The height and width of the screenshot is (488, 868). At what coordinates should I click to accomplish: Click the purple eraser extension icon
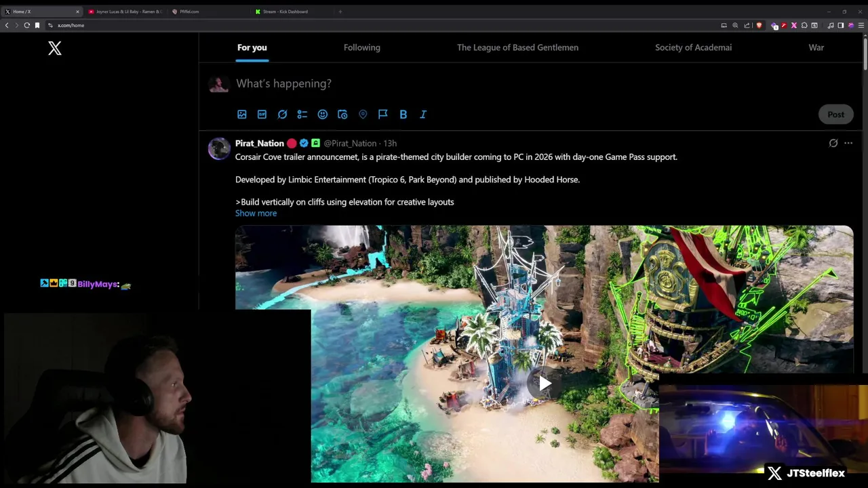click(774, 25)
